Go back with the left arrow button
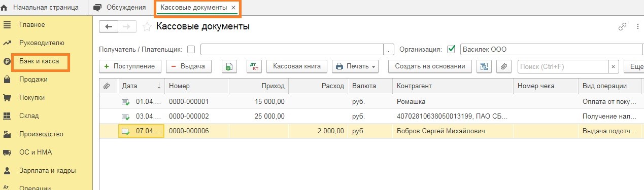The image size is (644, 190). click(109, 26)
